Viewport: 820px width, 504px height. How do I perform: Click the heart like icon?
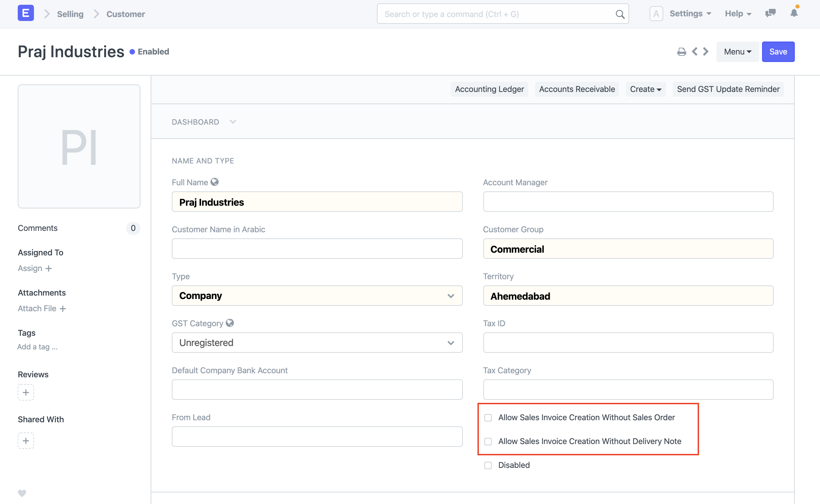coord(22,493)
